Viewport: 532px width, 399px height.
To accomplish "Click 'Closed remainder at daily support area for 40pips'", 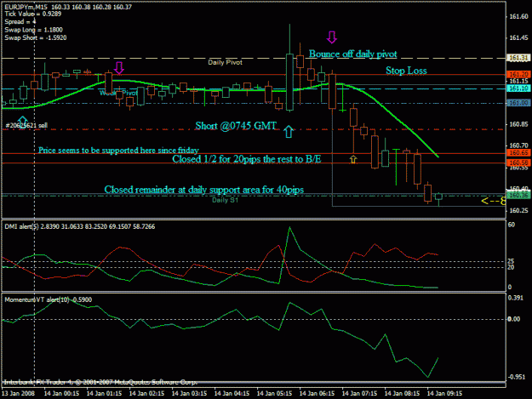I will coord(204,190).
